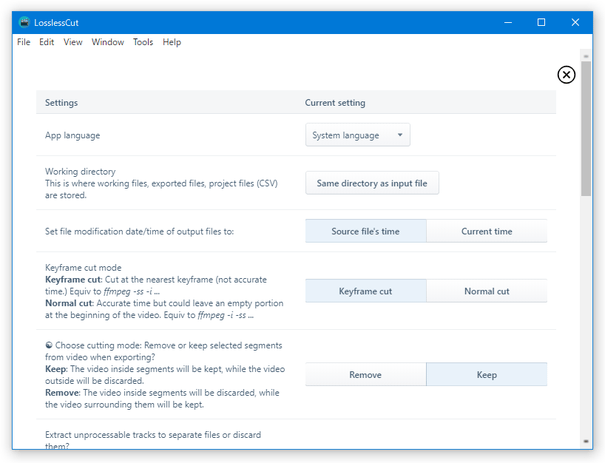Click the Settings column header
Image resolution: width=605 pixels, height=463 pixels.
[61, 103]
